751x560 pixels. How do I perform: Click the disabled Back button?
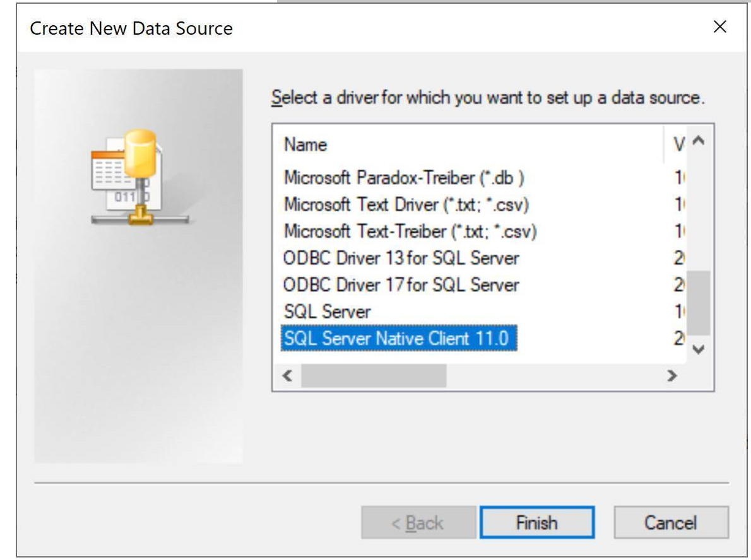point(418,522)
